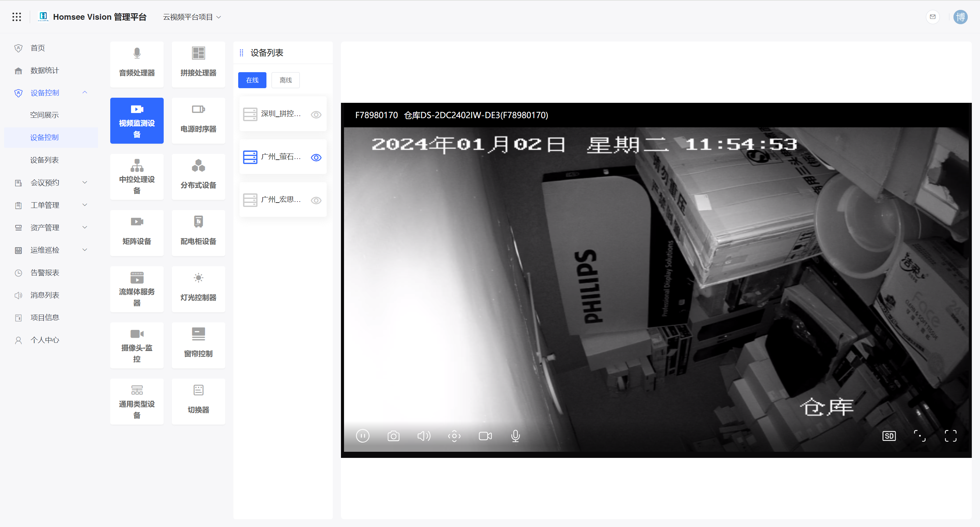Toggle eye icon for 广州_萤石 device
This screenshot has width=980, height=527.
click(x=316, y=158)
